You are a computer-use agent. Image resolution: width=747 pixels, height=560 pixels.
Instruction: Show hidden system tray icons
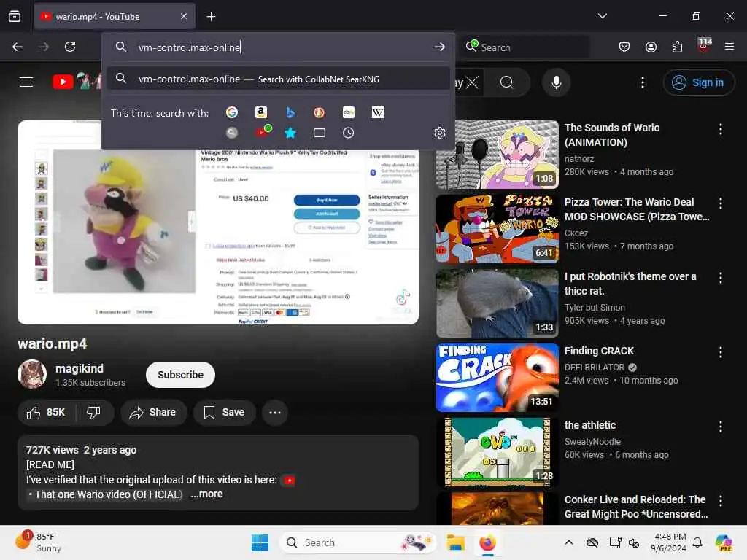(569, 542)
